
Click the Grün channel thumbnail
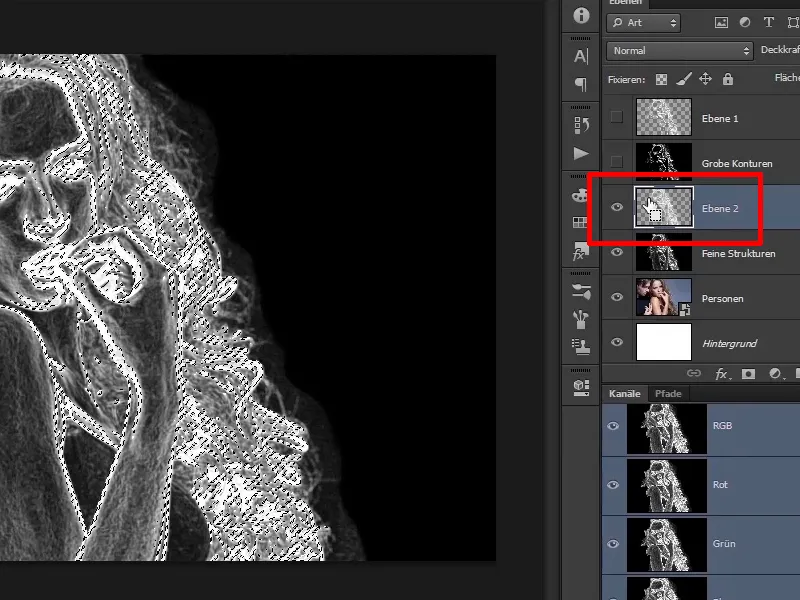(667, 544)
